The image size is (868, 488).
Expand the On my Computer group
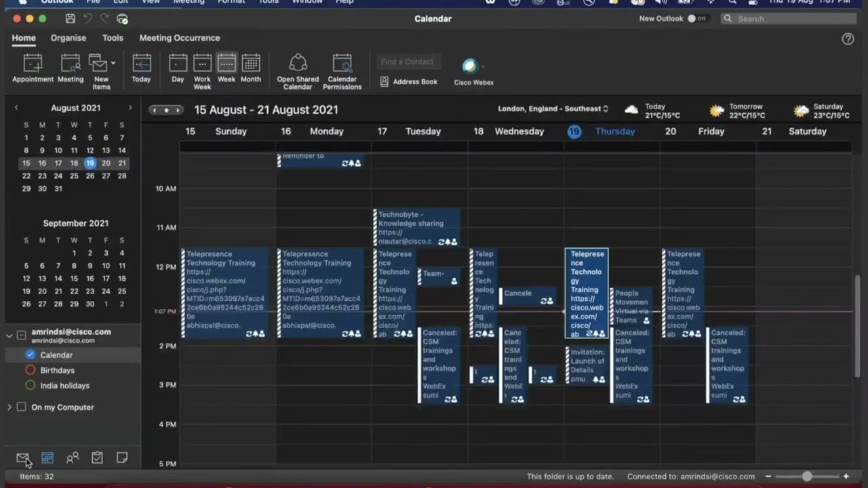[x=9, y=407]
